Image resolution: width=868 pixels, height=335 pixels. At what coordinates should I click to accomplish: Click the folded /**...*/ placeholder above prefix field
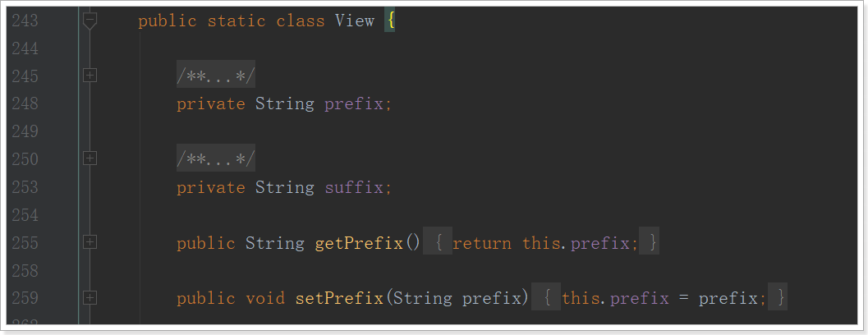coord(216,74)
